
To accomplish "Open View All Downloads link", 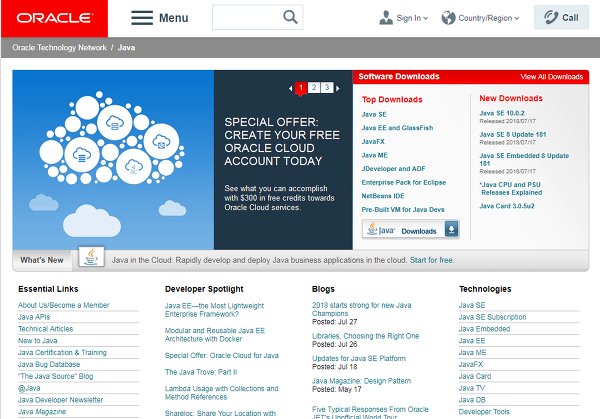I will pyautogui.click(x=551, y=77).
